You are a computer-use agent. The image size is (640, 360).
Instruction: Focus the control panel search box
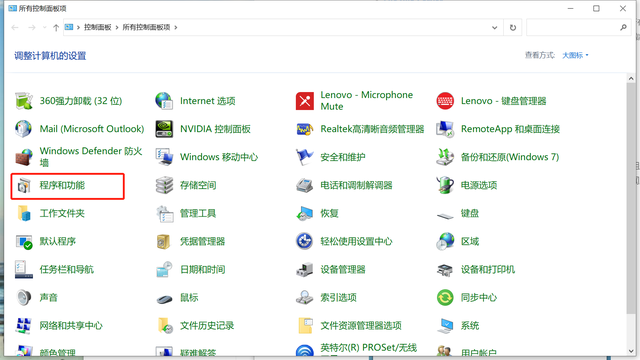[578, 27]
